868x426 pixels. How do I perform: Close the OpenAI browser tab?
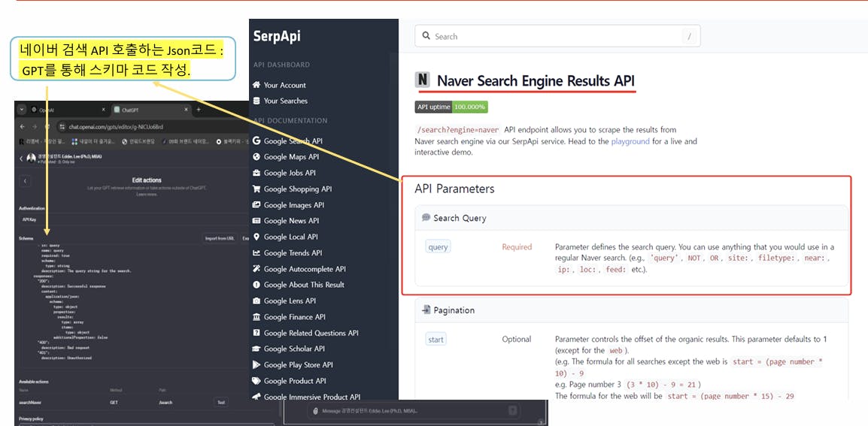pyautogui.click(x=104, y=110)
